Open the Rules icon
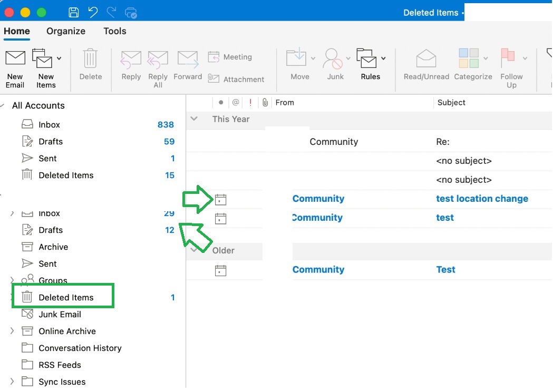 [366, 58]
